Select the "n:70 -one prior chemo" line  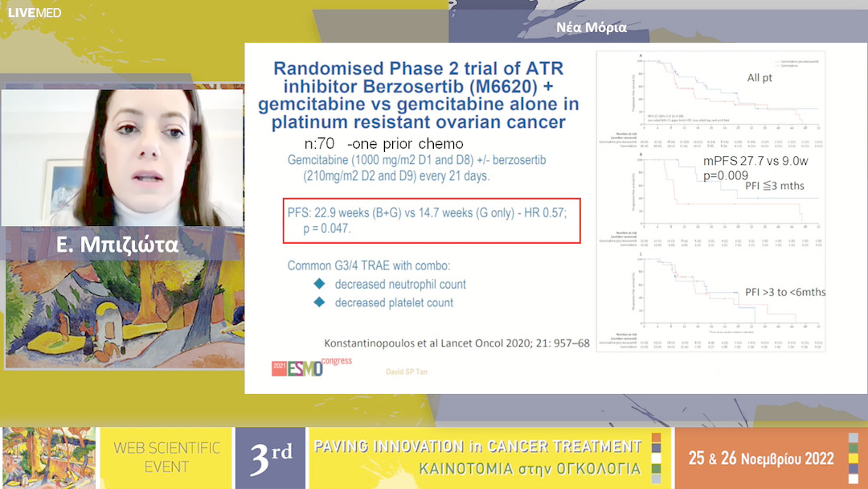point(383,144)
